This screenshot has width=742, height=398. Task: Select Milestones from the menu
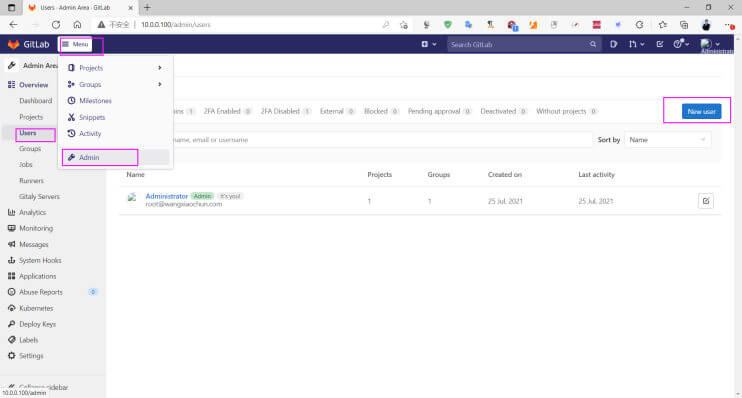95,101
